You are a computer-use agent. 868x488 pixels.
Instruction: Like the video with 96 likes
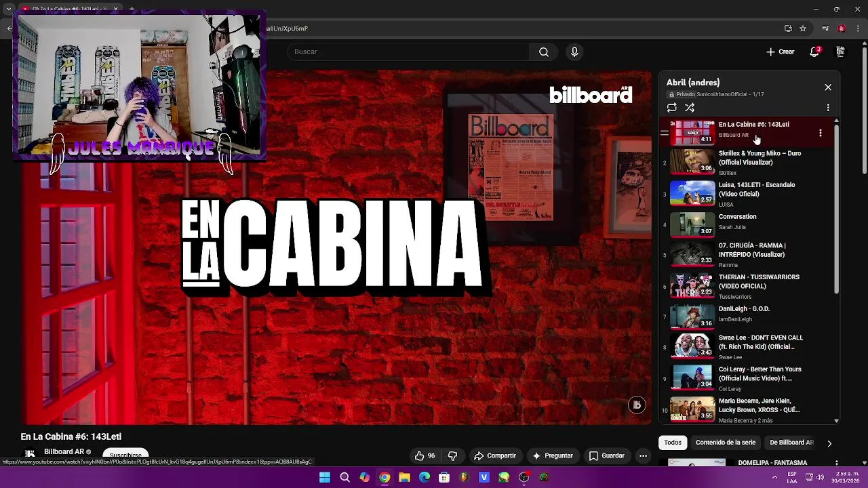[x=425, y=455]
